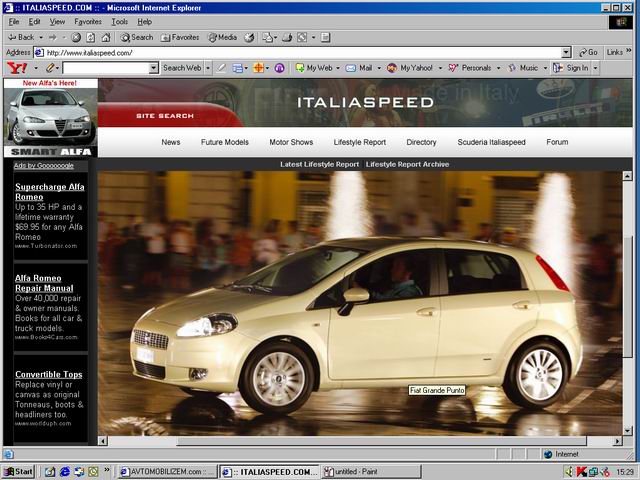The height and width of the screenshot is (480, 640).
Task: Open the Search pane in toolbar
Action: coord(137,38)
